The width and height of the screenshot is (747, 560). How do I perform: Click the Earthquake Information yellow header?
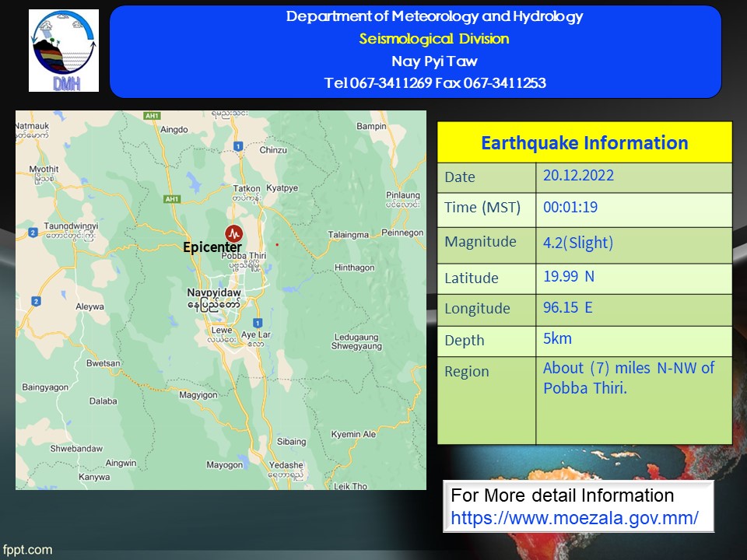584,142
